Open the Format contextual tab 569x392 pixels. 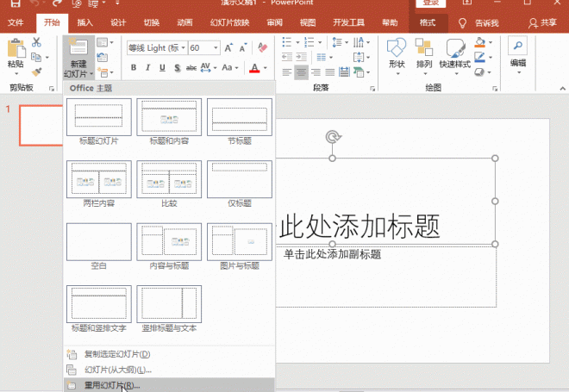[x=428, y=23]
